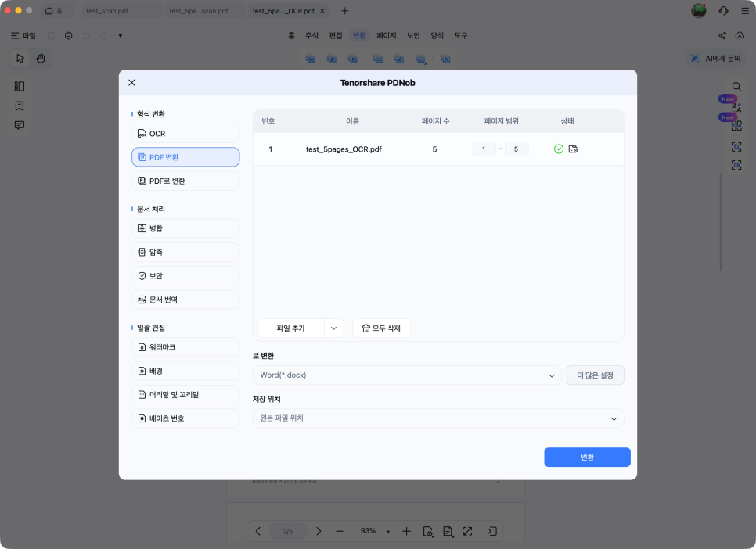Click the share icon

pyautogui.click(x=722, y=36)
